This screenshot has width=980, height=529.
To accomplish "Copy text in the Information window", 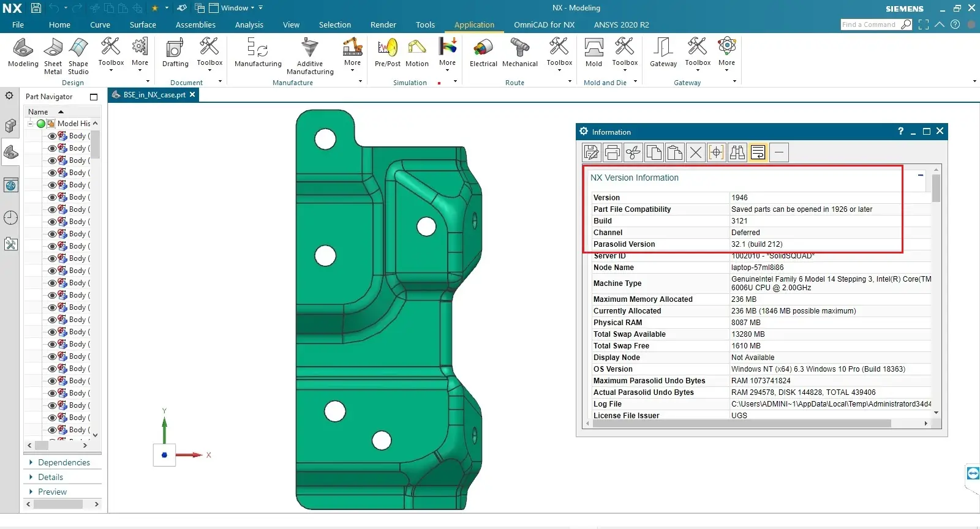I will pos(654,152).
